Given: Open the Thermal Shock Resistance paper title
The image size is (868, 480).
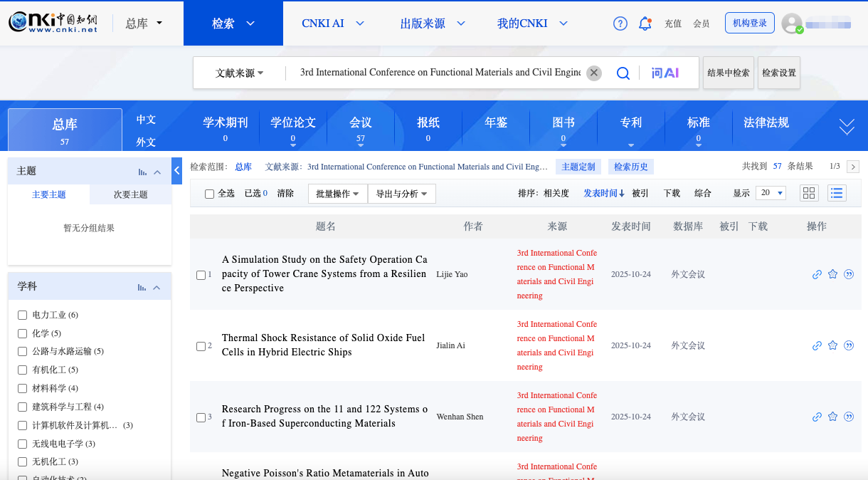Looking at the screenshot, I should (324, 345).
